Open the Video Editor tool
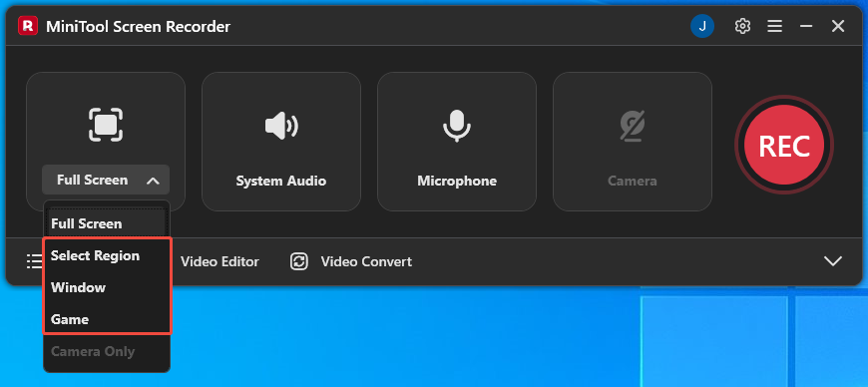This screenshot has height=387, width=868. pos(219,262)
